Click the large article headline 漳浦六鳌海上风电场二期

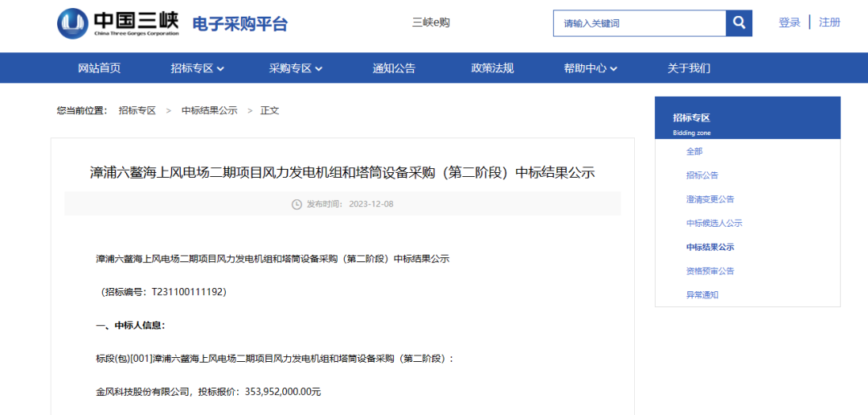click(342, 172)
